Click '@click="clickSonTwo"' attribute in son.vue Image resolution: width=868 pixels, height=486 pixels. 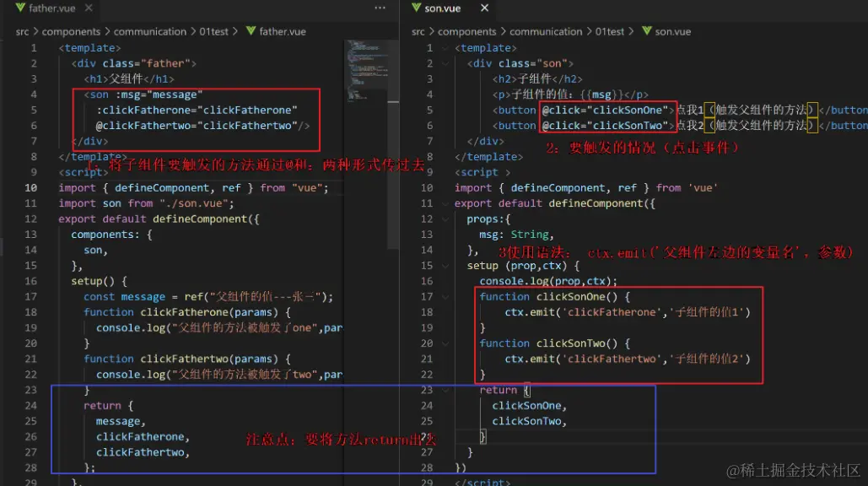tap(606, 126)
